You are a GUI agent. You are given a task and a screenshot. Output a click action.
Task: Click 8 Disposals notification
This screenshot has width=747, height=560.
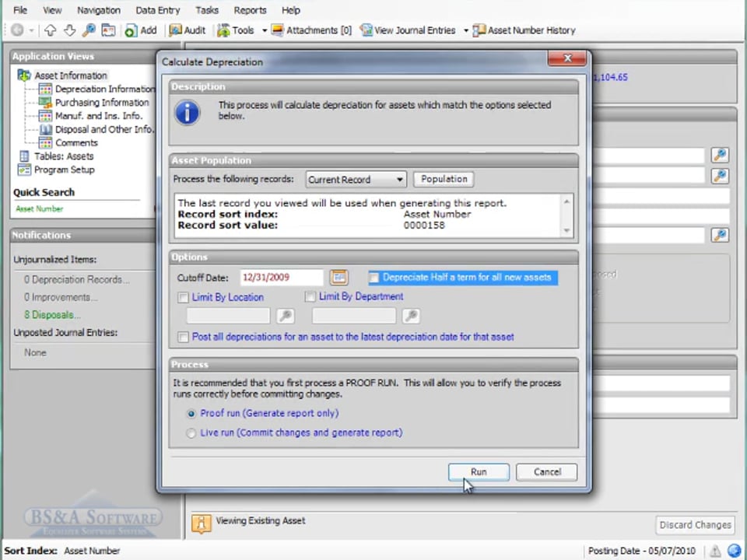[52, 315]
